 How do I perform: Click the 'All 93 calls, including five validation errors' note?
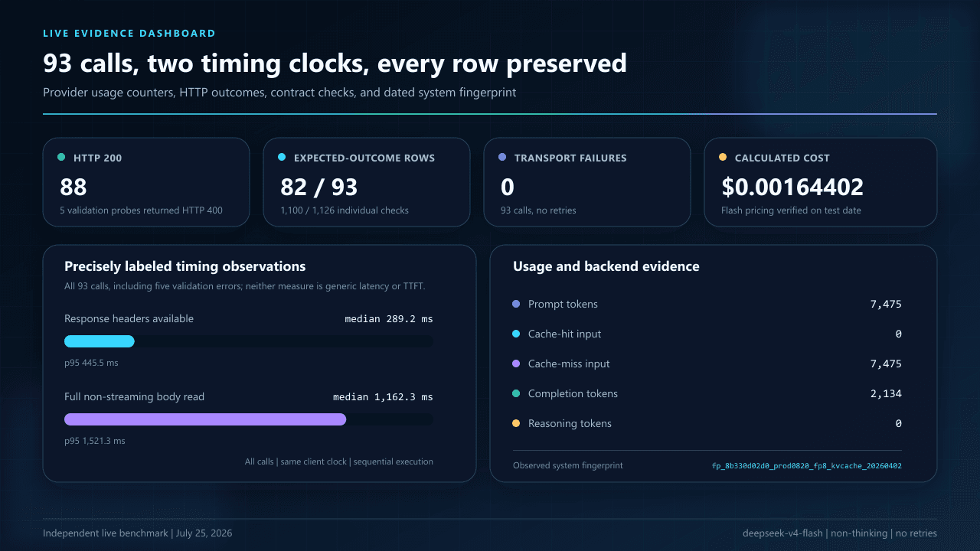245,286
